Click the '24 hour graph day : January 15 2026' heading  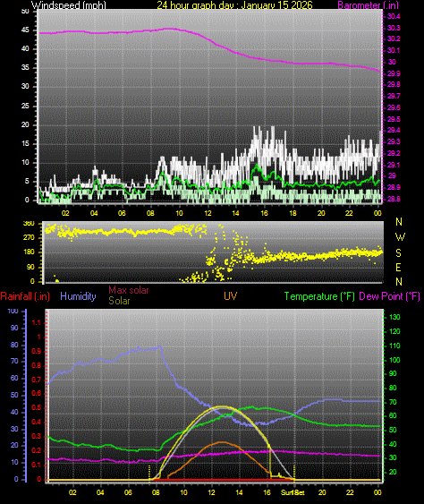[x=234, y=5]
